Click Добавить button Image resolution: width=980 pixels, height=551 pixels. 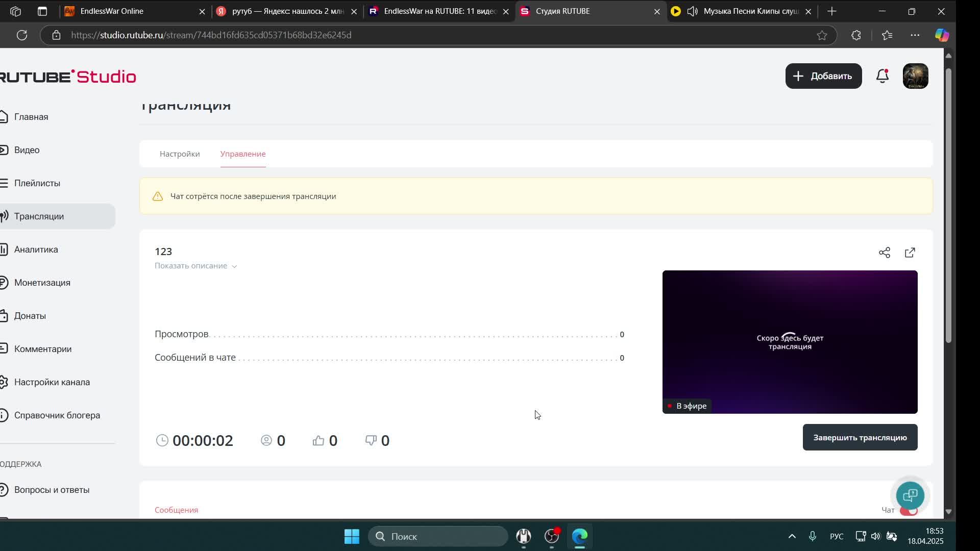tap(823, 76)
